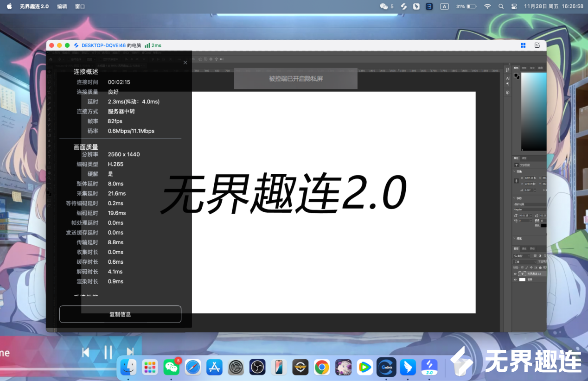Click the WeChat icon in the menu bar

click(x=384, y=6)
